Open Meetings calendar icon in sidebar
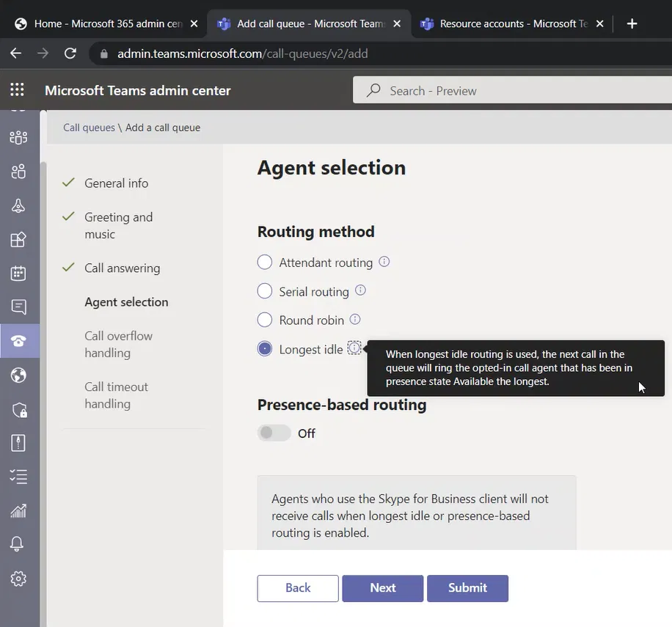Viewport: 672px width, 627px height. pyautogui.click(x=19, y=274)
